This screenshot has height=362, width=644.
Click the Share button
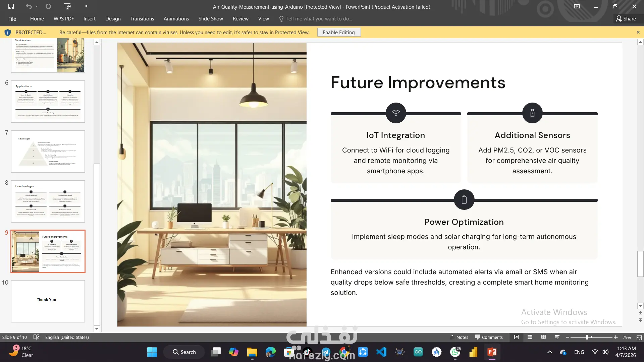[x=626, y=19]
